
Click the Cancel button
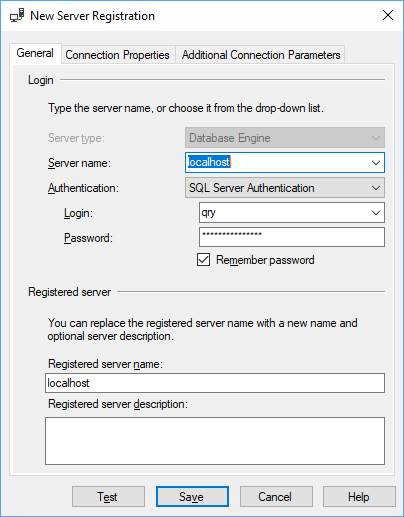click(276, 497)
